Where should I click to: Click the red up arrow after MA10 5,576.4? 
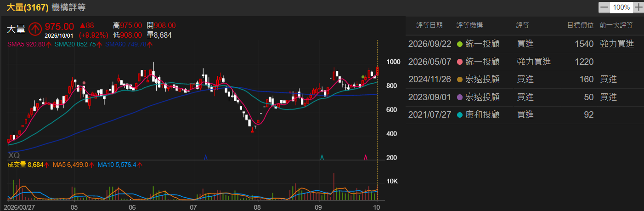140,164
